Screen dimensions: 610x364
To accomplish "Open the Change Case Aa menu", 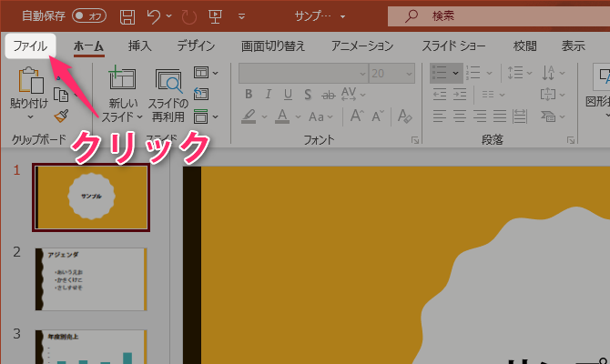I will pyautogui.click(x=321, y=116).
